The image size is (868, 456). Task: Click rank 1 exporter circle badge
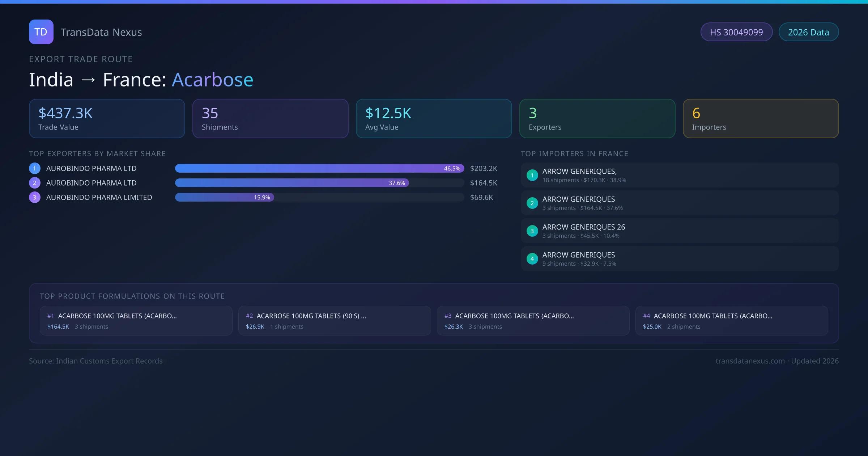pos(34,168)
